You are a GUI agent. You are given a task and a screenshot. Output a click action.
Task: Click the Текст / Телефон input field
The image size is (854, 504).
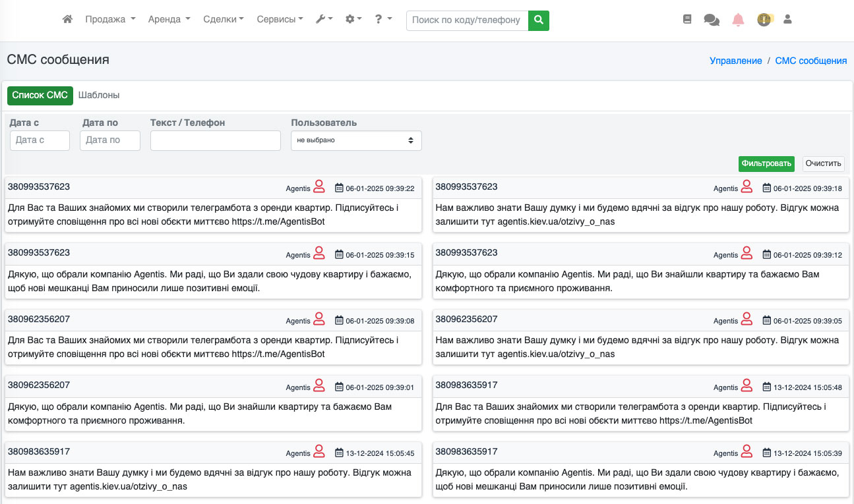point(216,140)
